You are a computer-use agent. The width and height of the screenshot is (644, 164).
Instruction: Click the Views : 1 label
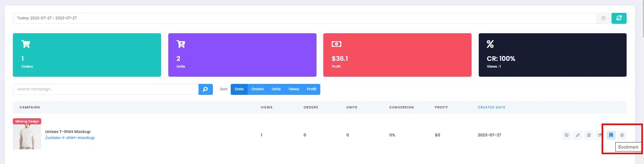coord(494,67)
